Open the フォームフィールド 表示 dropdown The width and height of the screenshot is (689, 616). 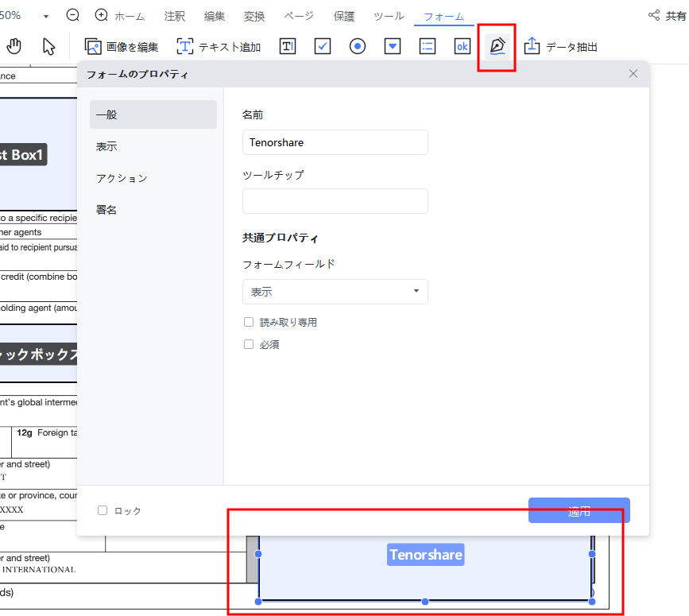tap(335, 292)
